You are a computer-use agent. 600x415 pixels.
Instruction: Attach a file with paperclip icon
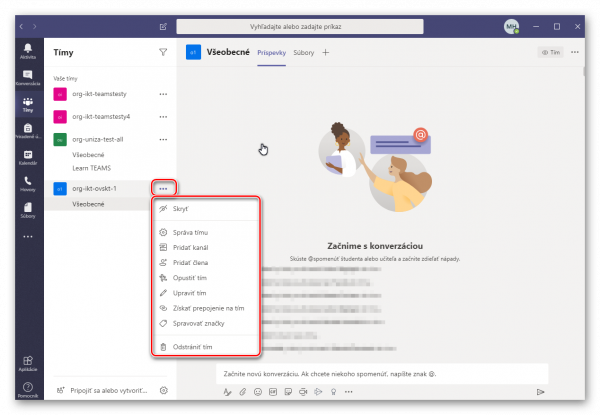coord(243,392)
